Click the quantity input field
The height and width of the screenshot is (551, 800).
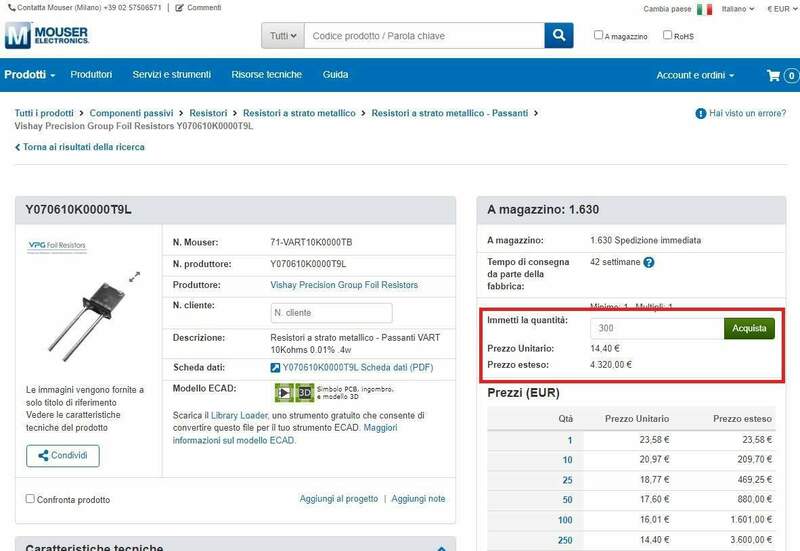pyautogui.click(x=656, y=328)
